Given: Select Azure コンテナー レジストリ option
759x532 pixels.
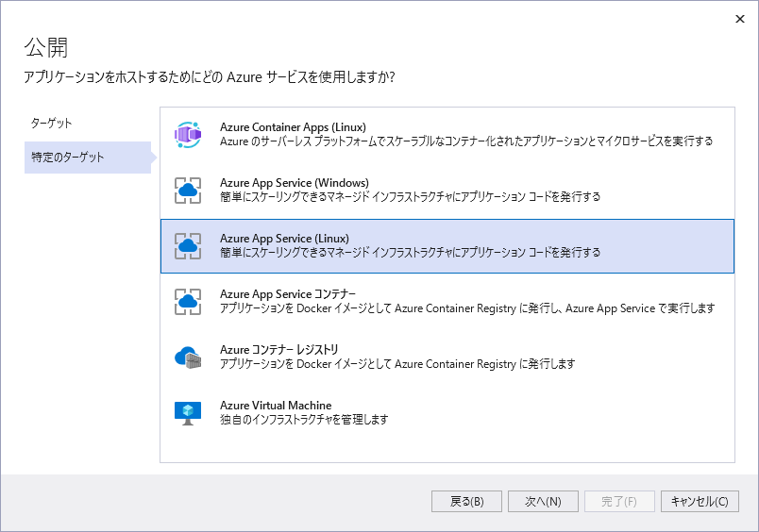Looking at the screenshot, I should tap(279, 350).
